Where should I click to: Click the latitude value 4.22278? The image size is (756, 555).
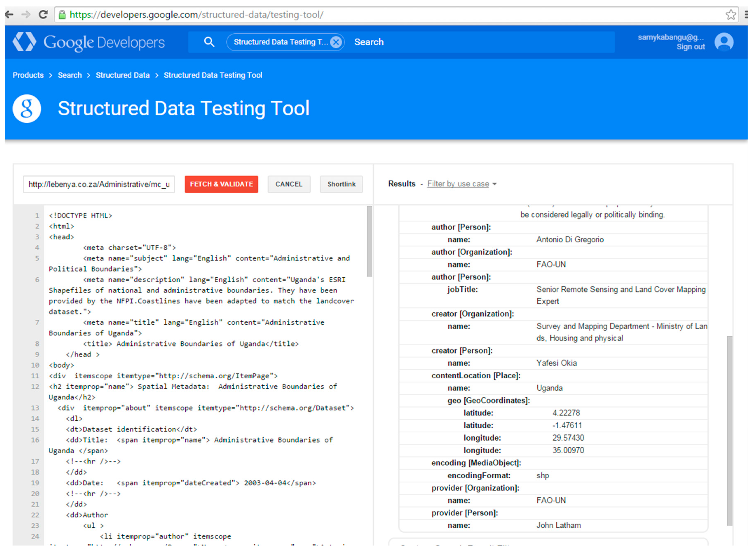coord(566,413)
